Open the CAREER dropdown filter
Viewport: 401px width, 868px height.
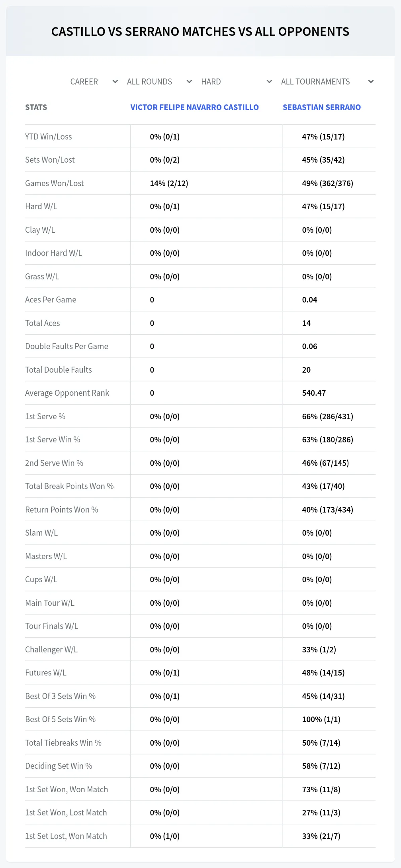pyautogui.click(x=94, y=82)
